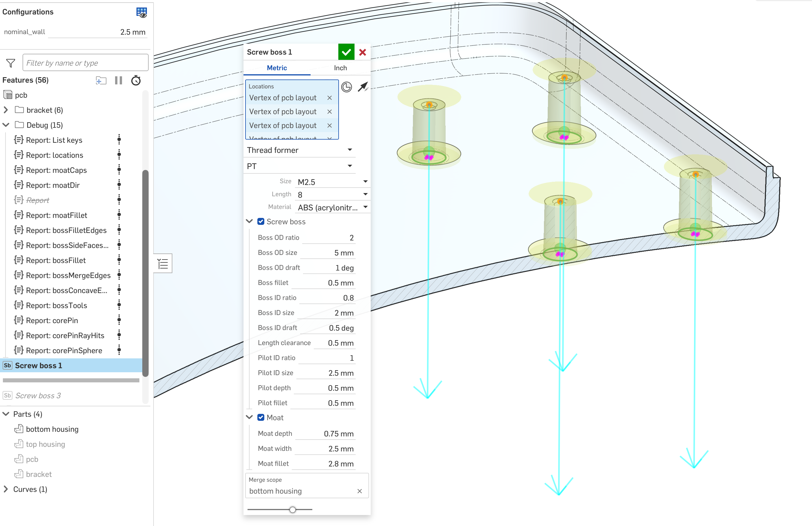Open the regeneration times stopwatch icon
812x526 pixels.
tap(136, 80)
